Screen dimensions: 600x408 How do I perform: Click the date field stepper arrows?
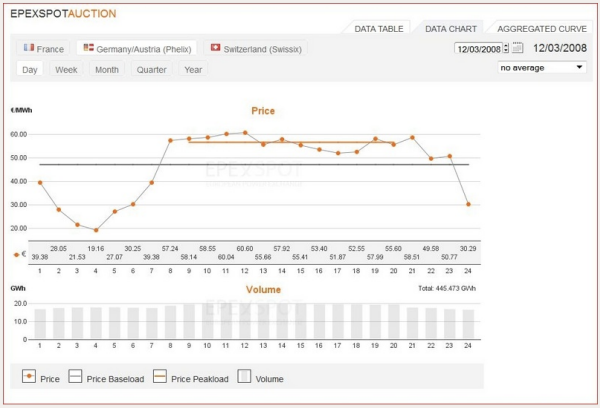pos(506,48)
